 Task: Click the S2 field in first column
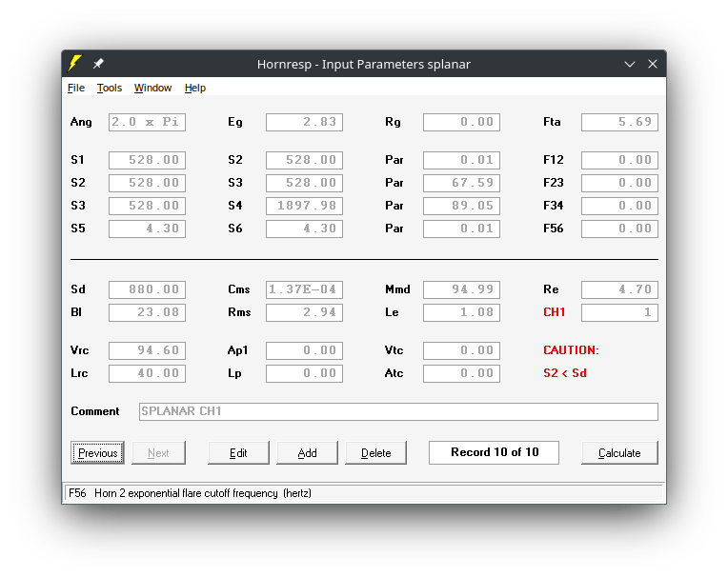[147, 183]
